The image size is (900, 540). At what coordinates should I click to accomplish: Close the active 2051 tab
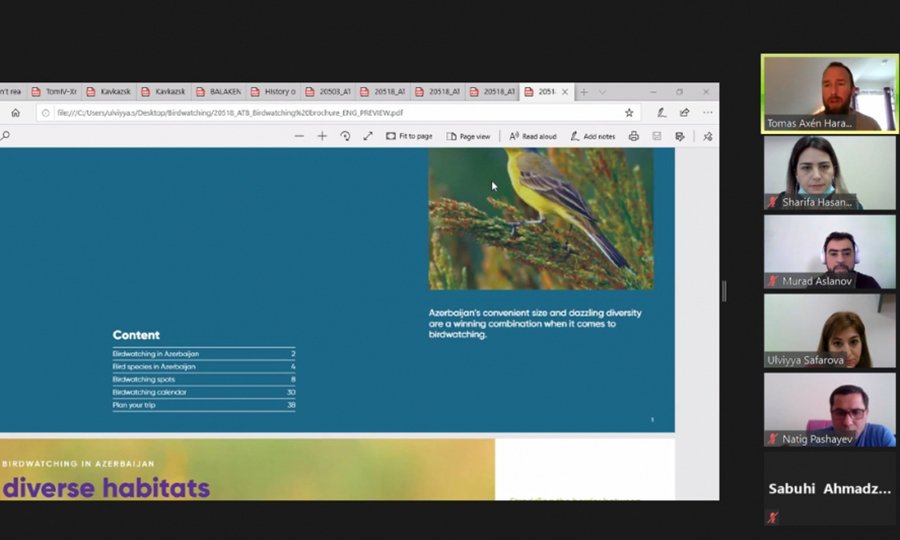565,92
